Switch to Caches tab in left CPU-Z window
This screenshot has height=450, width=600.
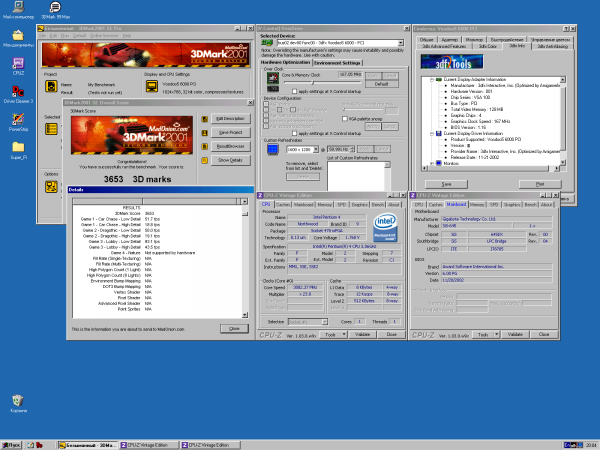(283, 205)
